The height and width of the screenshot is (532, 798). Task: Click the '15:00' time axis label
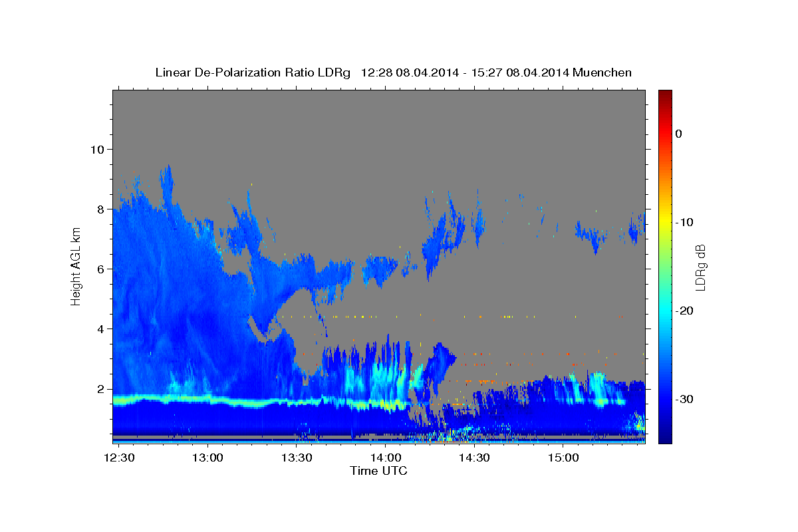click(563, 458)
